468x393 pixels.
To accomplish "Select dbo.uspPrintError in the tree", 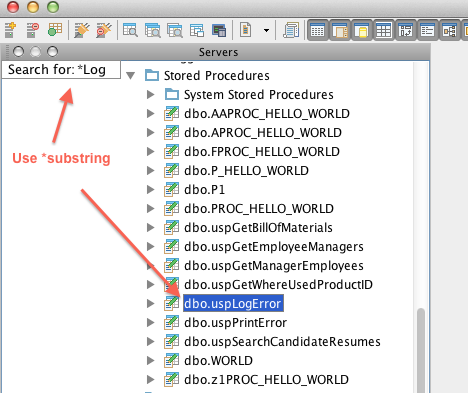I will (235, 323).
